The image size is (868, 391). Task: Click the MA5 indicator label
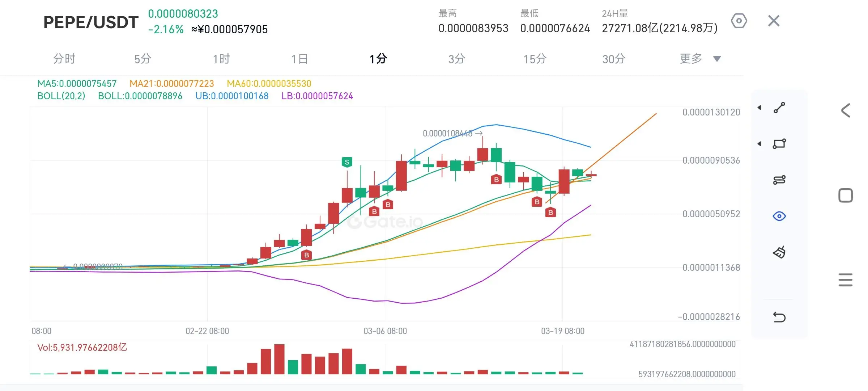click(77, 84)
